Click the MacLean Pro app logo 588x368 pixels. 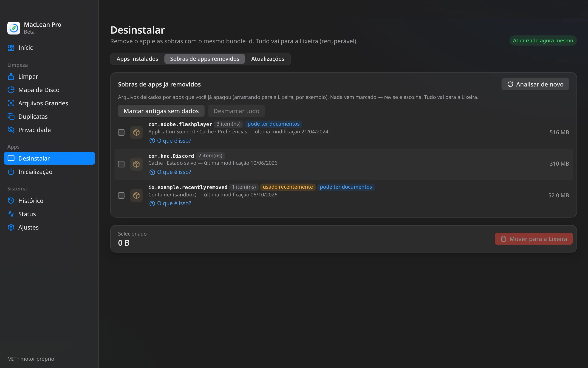(14, 28)
